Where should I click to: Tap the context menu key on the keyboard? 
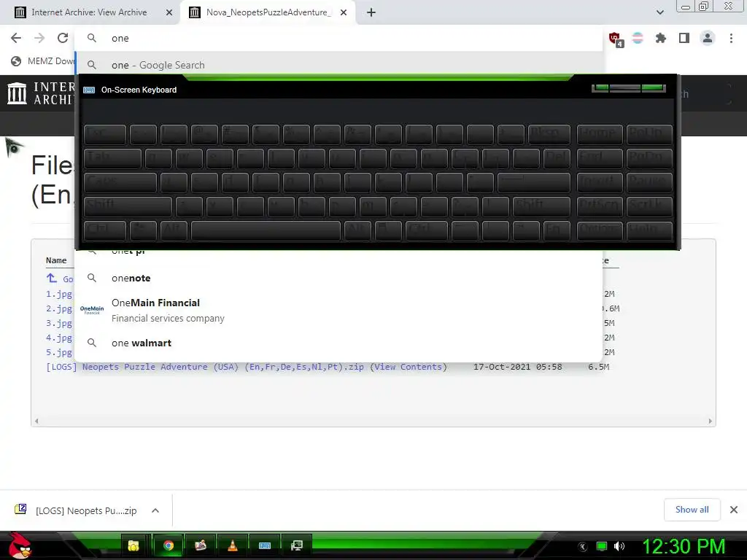tap(388, 230)
